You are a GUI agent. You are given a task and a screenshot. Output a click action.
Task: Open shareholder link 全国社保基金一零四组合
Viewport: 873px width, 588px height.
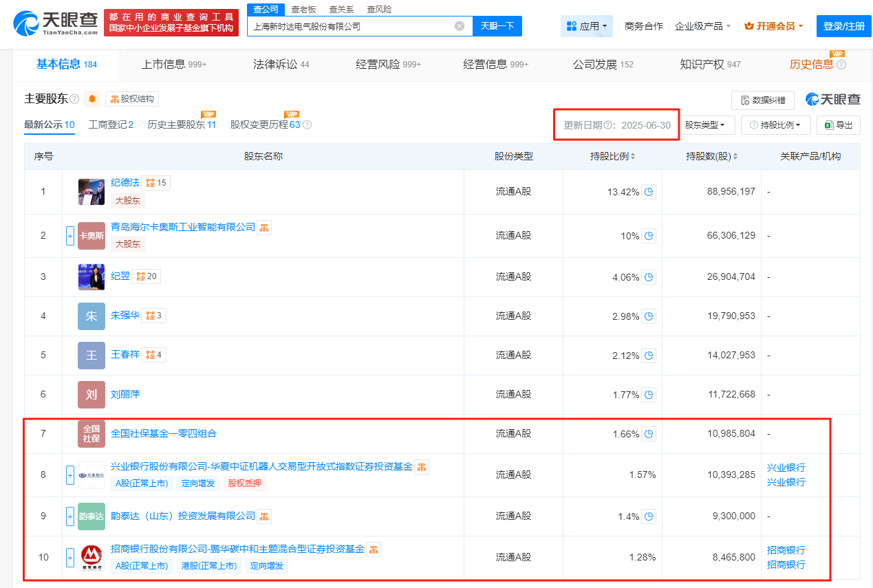[x=164, y=433]
